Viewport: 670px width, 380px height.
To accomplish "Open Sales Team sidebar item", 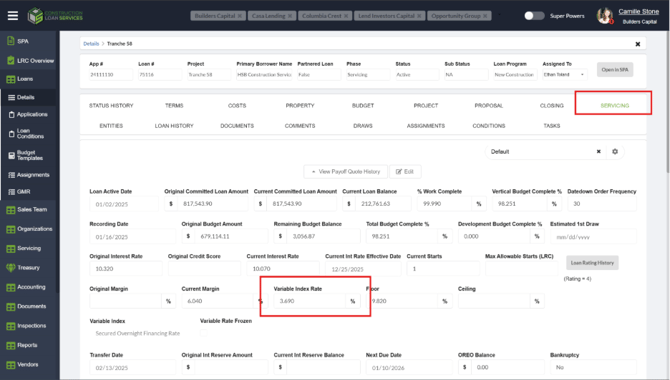I will coord(26,209).
